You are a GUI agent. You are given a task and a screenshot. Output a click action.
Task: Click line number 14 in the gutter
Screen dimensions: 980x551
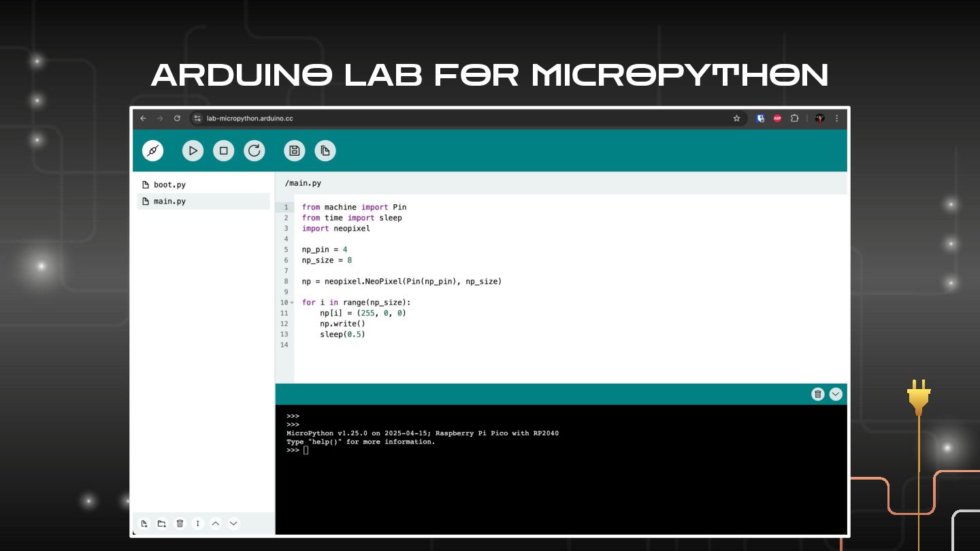click(284, 345)
